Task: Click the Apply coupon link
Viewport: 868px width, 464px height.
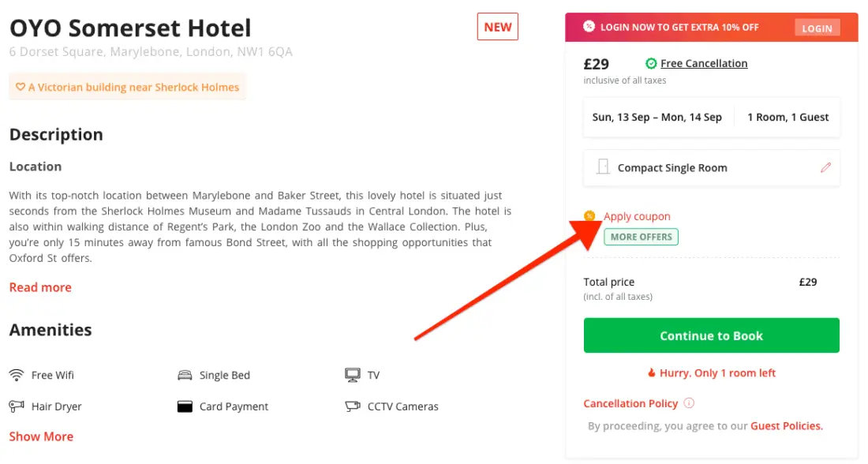Action: (637, 216)
